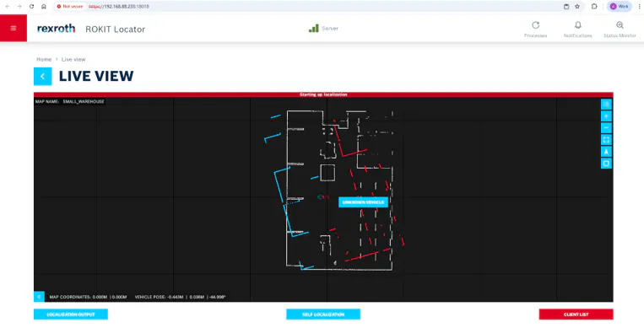Click the Unknown Vehicle label on the map
The image size is (644, 333).
(363, 202)
